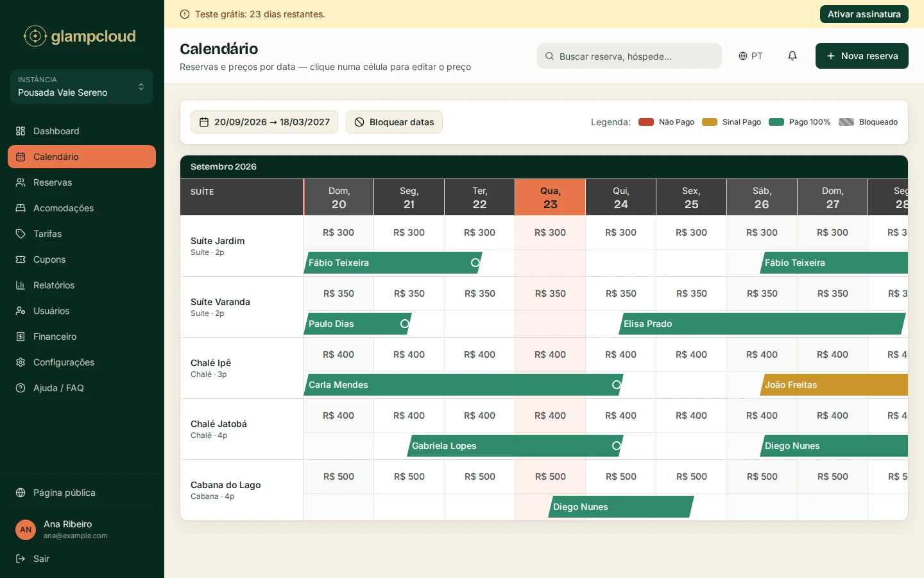Edit Suíte Jardim price on Qui 24
Image resolution: width=924 pixels, height=578 pixels.
(x=621, y=232)
